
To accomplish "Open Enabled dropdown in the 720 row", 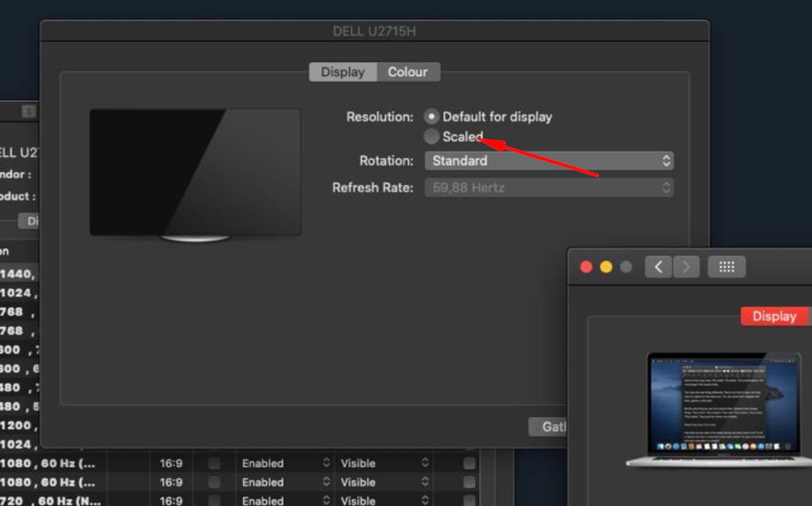I will (x=285, y=500).
